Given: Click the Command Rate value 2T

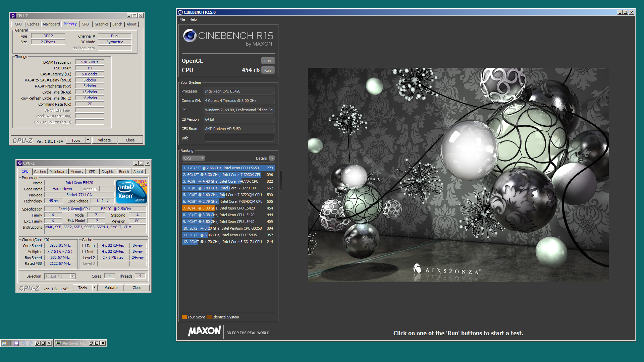Looking at the screenshot, I should (x=90, y=104).
